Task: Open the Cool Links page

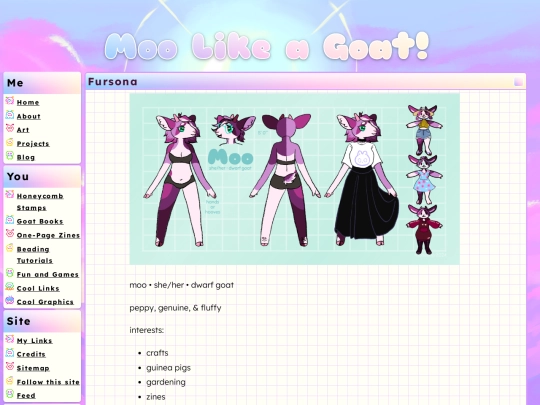Action: pyautogui.click(x=38, y=288)
